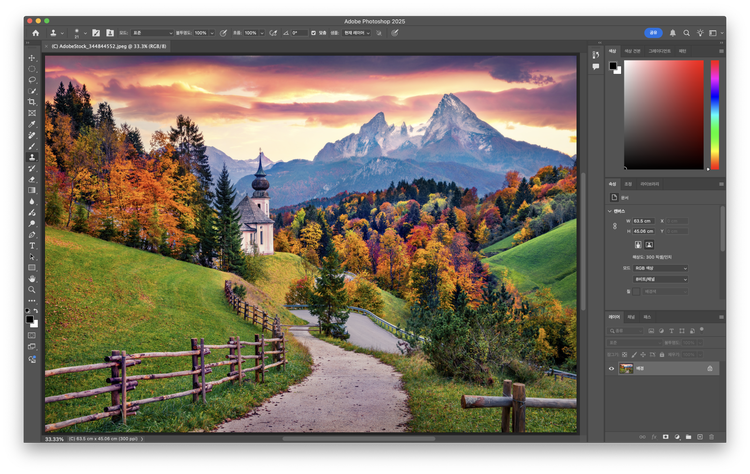
Task: Open the History panel icon
Action: point(596,55)
